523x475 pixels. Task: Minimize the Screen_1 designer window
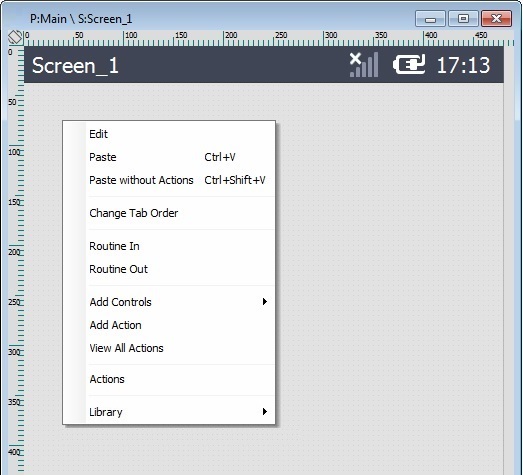click(430, 18)
